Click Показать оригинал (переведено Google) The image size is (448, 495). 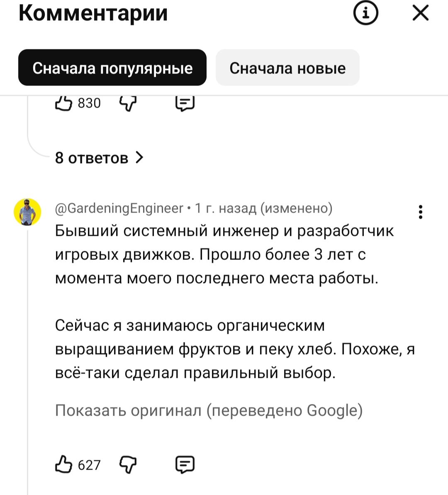pos(209,410)
